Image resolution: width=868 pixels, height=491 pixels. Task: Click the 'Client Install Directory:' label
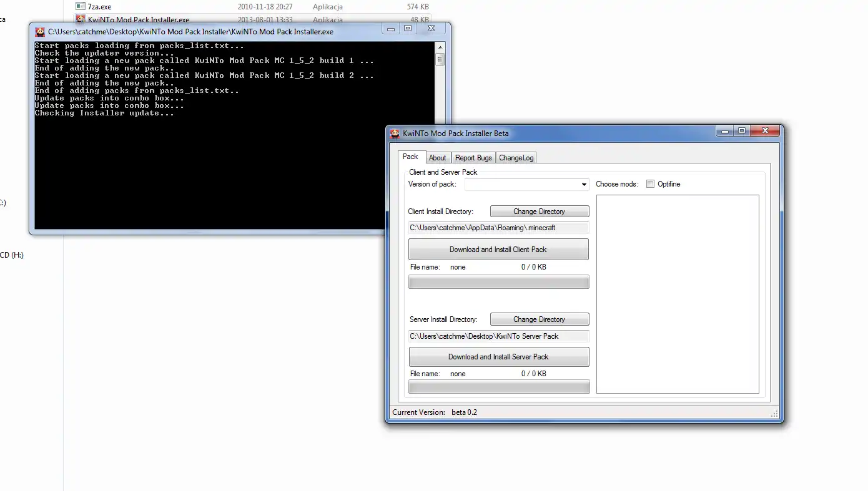pyautogui.click(x=441, y=211)
